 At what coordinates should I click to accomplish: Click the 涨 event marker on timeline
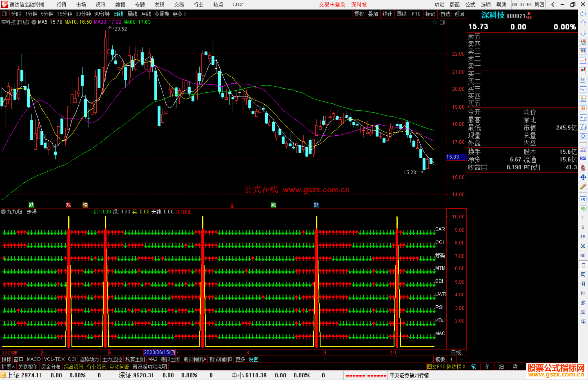pos(68,205)
